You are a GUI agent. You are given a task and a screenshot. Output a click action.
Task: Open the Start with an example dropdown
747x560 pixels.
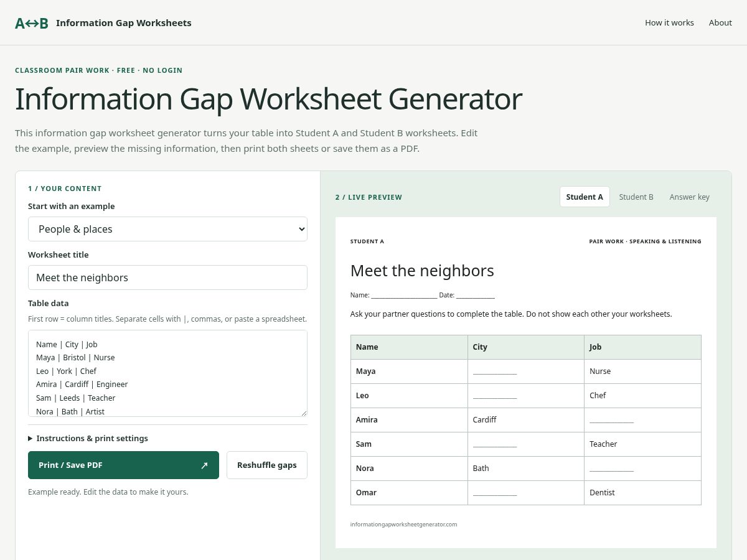pyautogui.click(x=167, y=229)
